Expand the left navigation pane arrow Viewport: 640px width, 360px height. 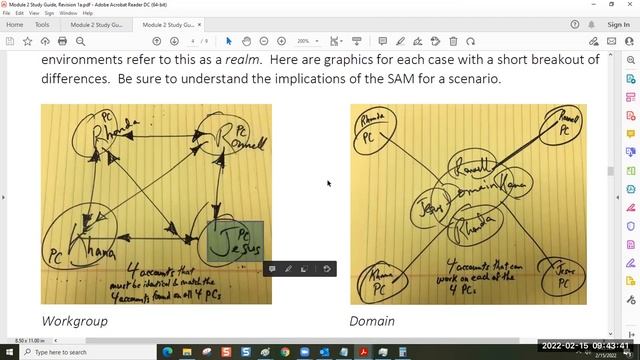(3, 198)
